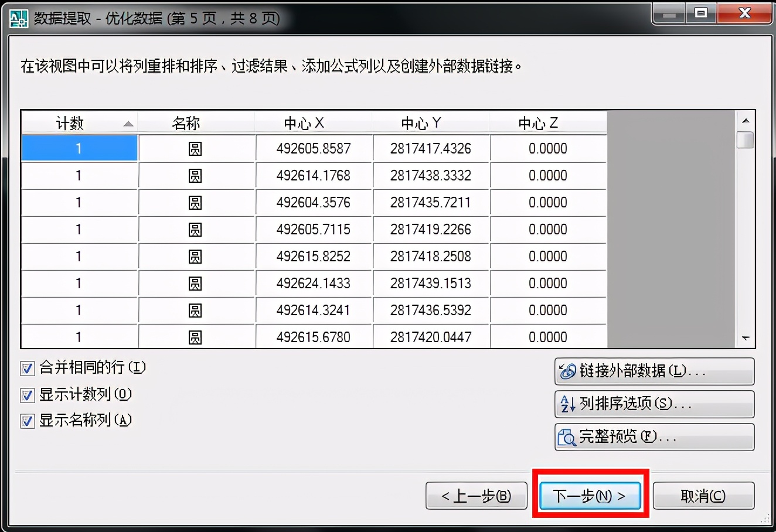Toggle the 合并相同的行 checkbox

pos(26,369)
